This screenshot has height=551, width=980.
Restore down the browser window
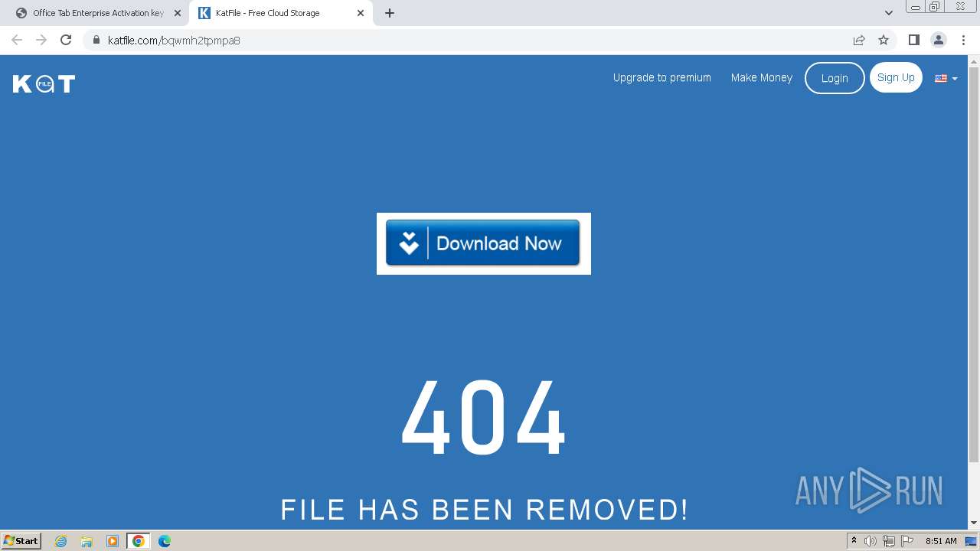[x=935, y=7]
